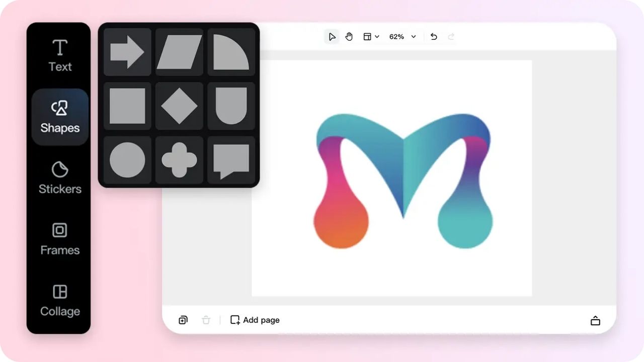Select the Circle shape
Screen dimensions: 644x362
coord(127,159)
